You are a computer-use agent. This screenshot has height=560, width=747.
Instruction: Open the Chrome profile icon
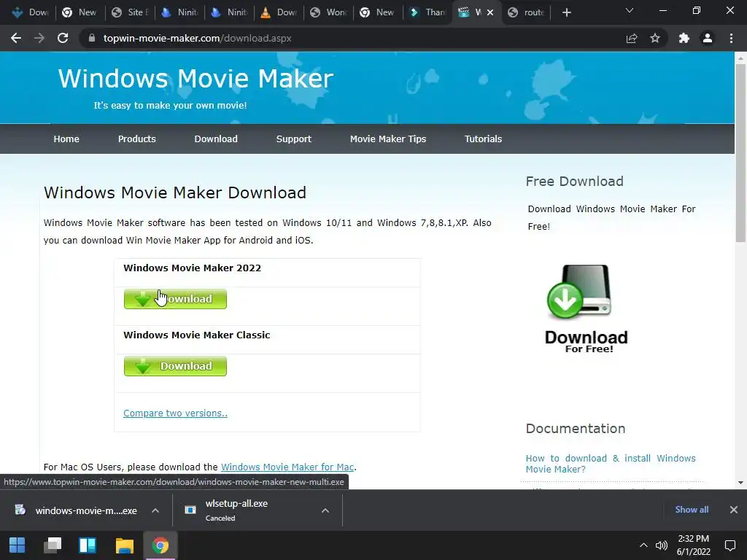tap(708, 38)
